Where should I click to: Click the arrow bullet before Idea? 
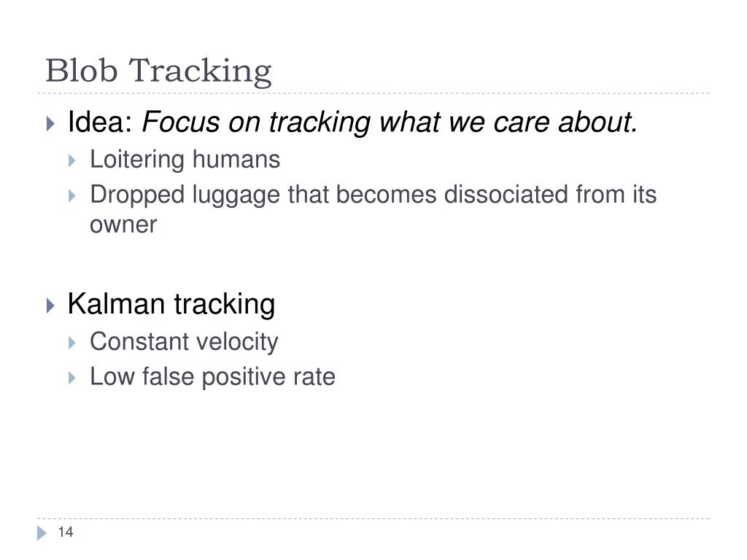50,123
